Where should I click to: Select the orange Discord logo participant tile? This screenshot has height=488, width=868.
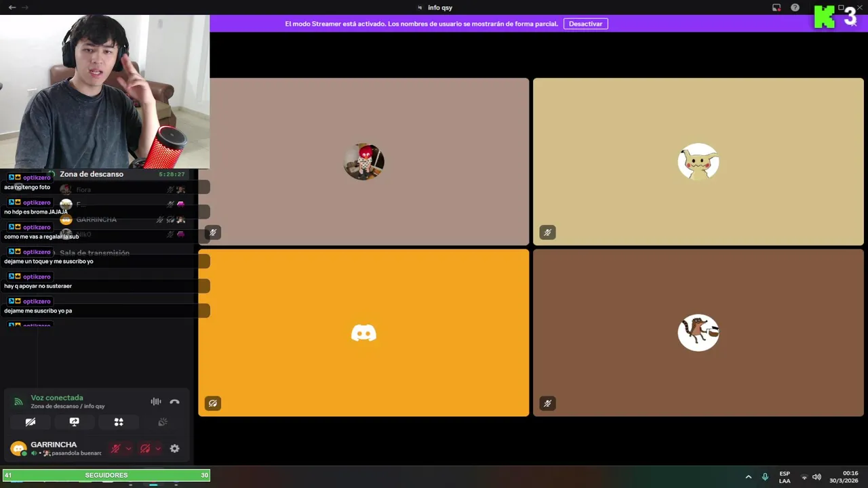pyautogui.click(x=363, y=333)
